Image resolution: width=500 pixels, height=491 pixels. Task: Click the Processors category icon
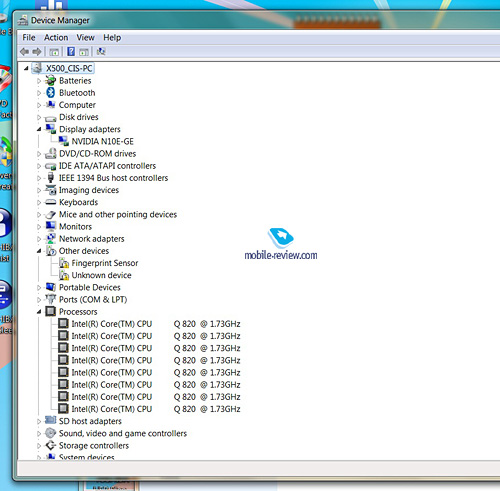[x=51, y=311]
